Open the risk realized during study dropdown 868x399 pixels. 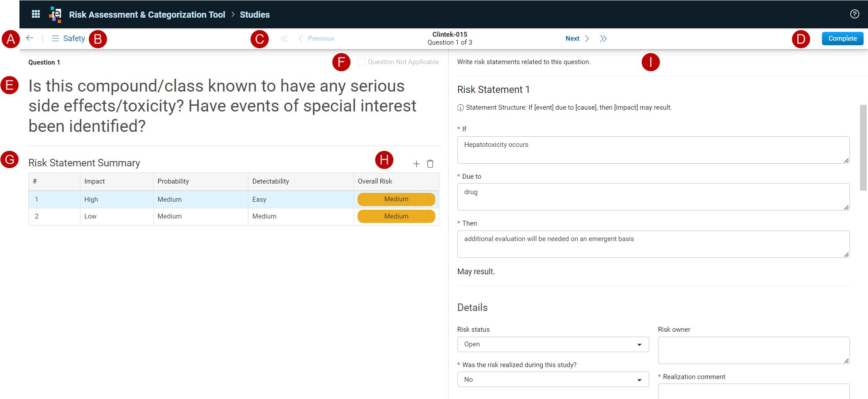[553, 380]
